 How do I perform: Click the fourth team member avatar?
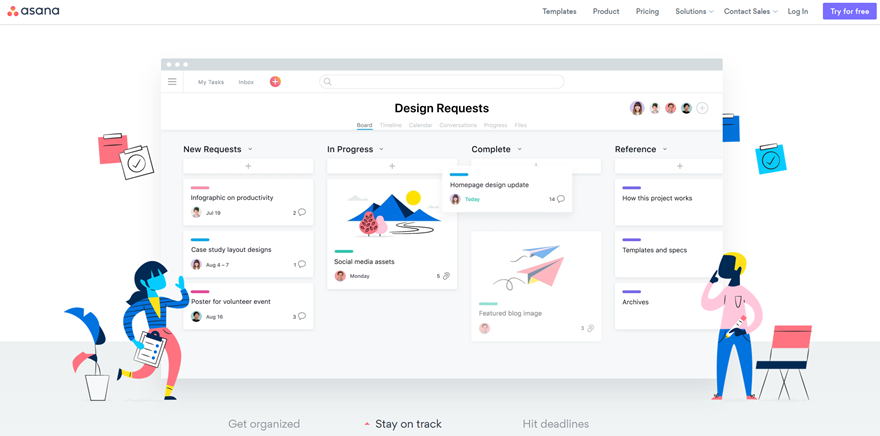click(x=686, y=108)
